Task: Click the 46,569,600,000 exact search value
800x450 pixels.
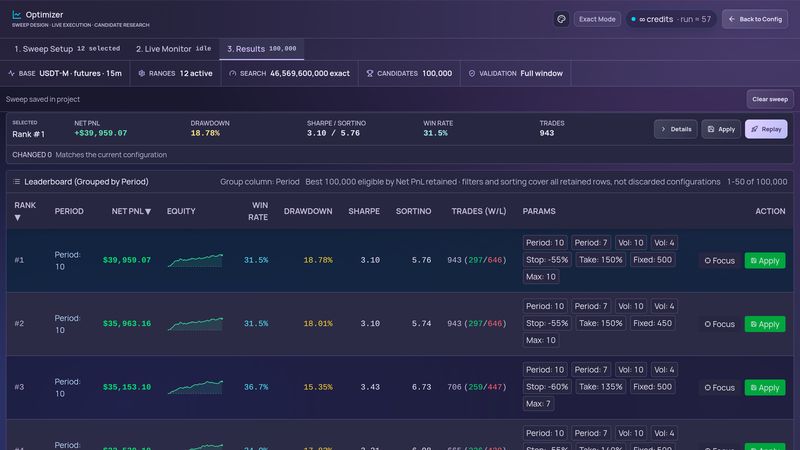Action: pos(310,73)
